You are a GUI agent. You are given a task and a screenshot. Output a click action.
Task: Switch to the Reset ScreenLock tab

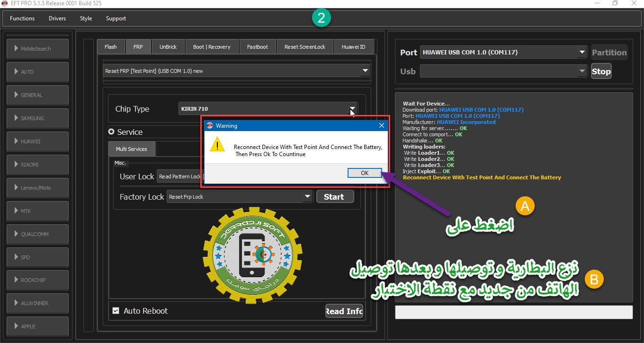tap(305, 47)
